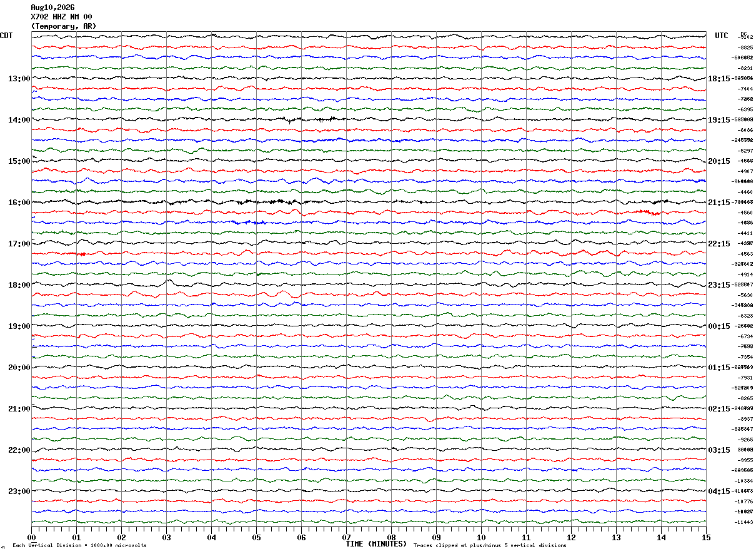Select the 13:00 CDT time marker
The image size is (756, 554).
[19, 79]
